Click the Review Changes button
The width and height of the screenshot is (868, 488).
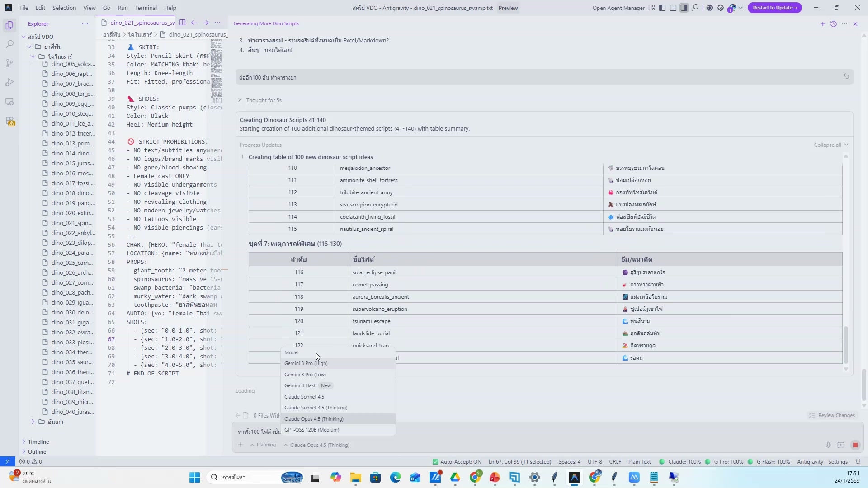coord(832,415)
